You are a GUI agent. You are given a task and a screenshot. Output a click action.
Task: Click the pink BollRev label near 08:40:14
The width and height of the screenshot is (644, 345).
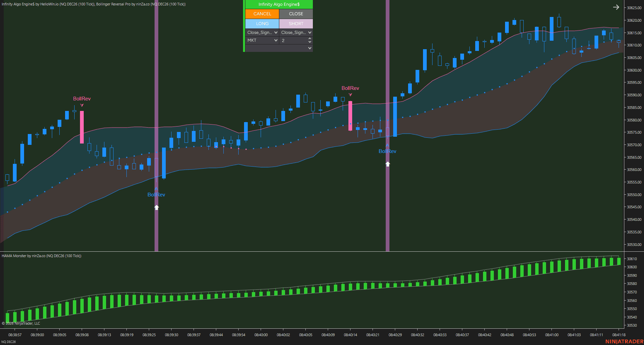click(x=350, y=88)
